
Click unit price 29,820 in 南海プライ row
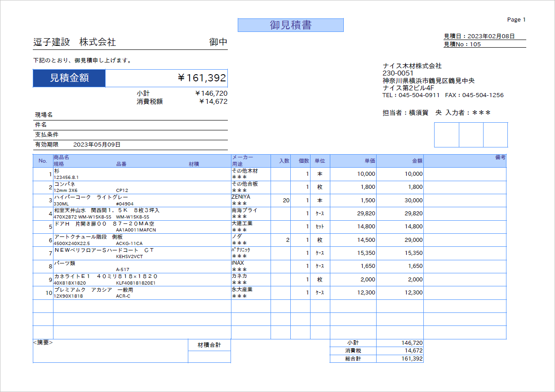pyautogui.click(x=366, y=214)
